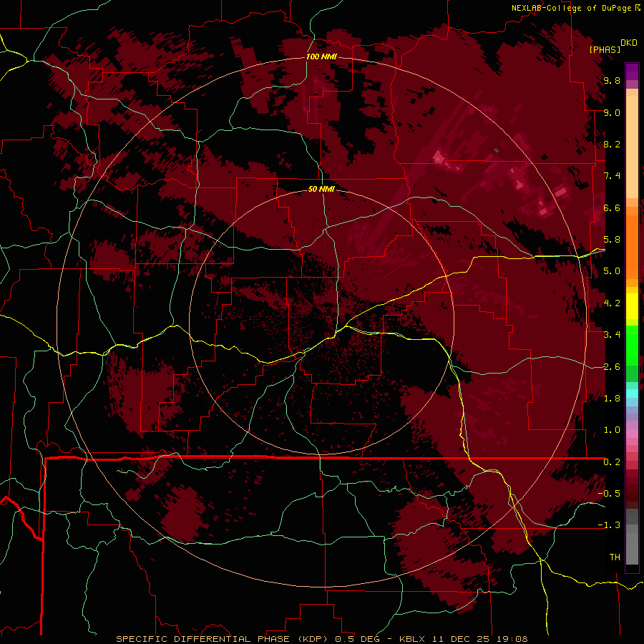Click the 0.2 scale value
The width and height of the screenshot is (644, 644).
[612, 462]
